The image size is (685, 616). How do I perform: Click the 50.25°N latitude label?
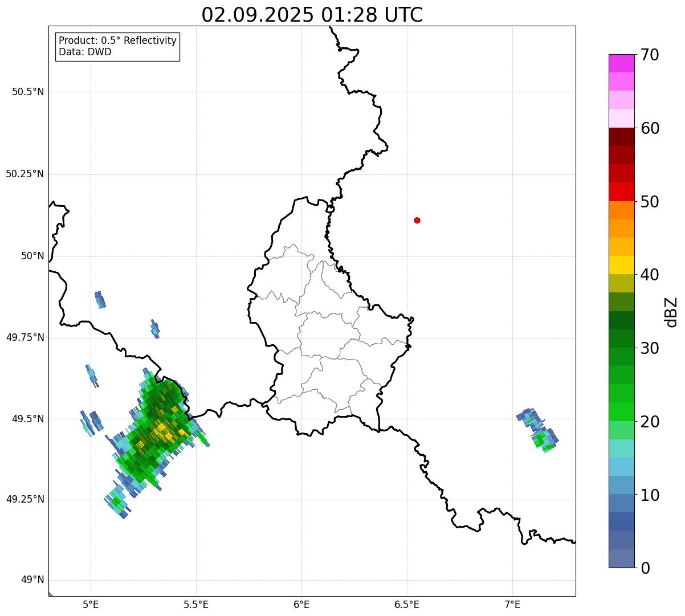click(25, 174)
